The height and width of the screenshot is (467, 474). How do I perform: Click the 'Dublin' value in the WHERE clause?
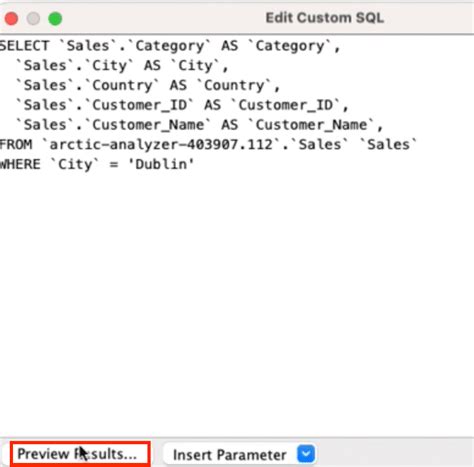click(161, 164)
